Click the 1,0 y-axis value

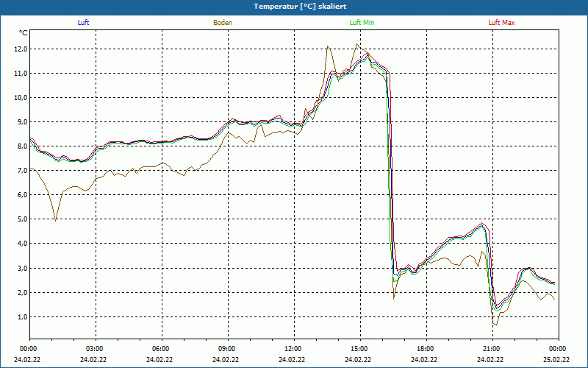[22, 317]
